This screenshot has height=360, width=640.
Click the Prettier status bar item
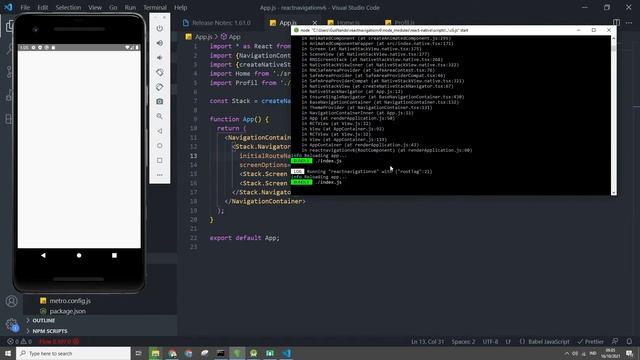(x=591, y=341)
